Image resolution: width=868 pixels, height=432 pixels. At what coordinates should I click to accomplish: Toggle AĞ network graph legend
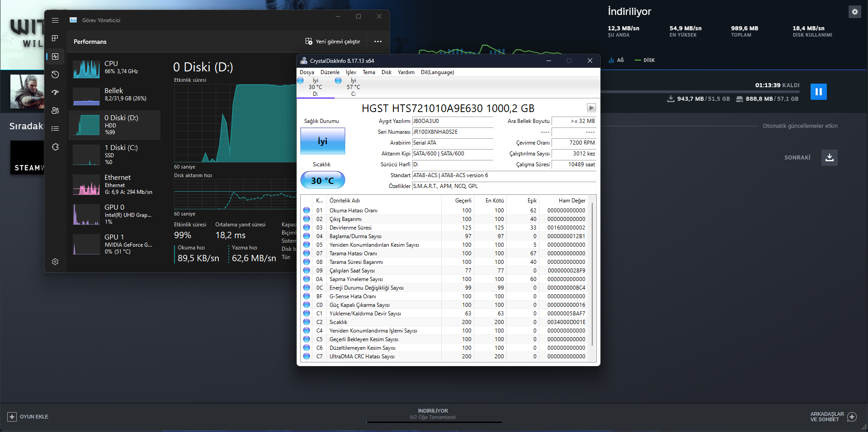point(616,60)
